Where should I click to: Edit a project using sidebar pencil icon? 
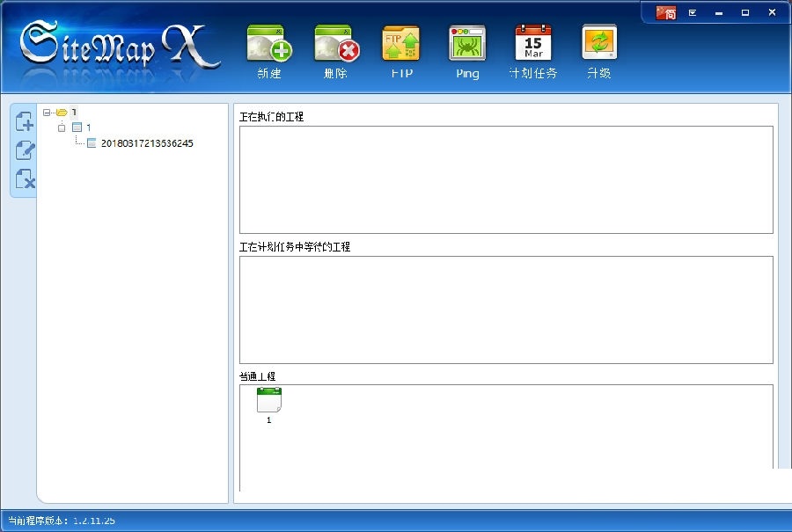[23, 150]
